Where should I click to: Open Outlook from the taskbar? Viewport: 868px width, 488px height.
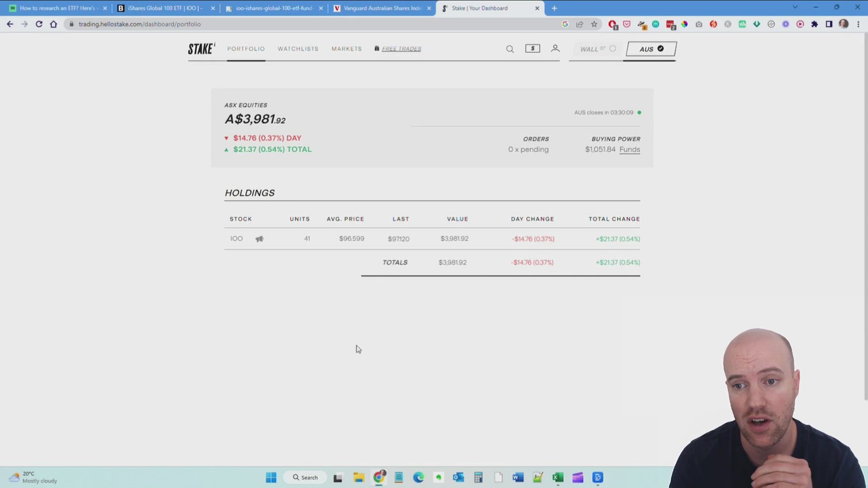(458, 478)
